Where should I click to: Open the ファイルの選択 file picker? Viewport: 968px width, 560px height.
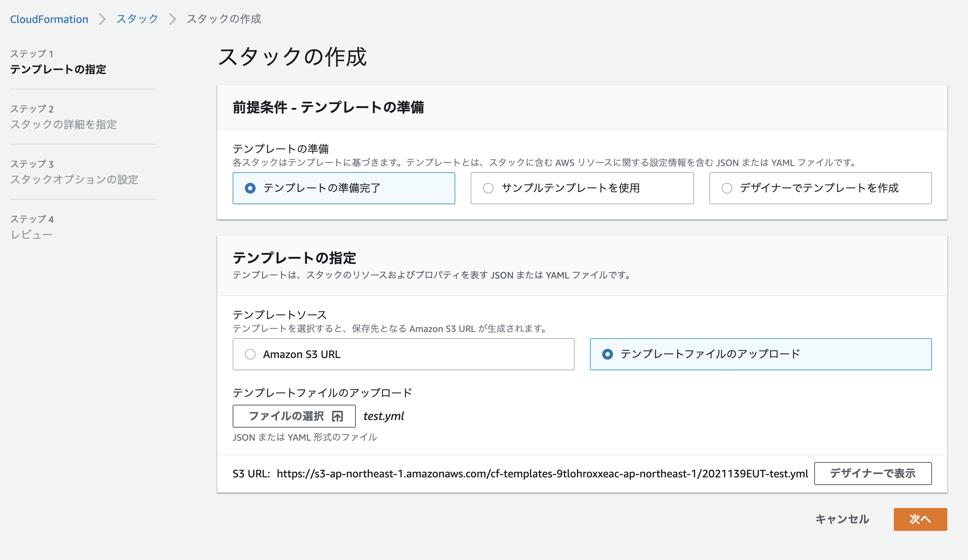pos(294,416)
